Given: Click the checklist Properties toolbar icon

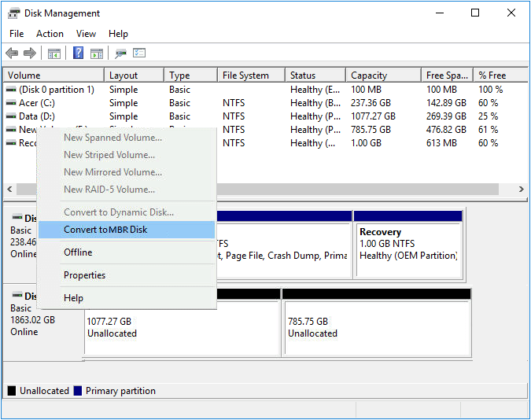Looking at the screenshot, I should (139, 53).
